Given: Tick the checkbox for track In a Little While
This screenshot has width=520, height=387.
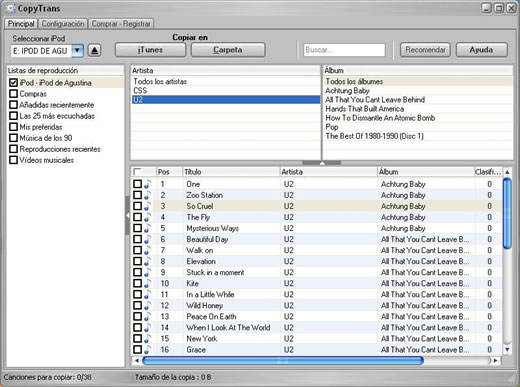Looking at the screenshot, I should tap(137, 294).
